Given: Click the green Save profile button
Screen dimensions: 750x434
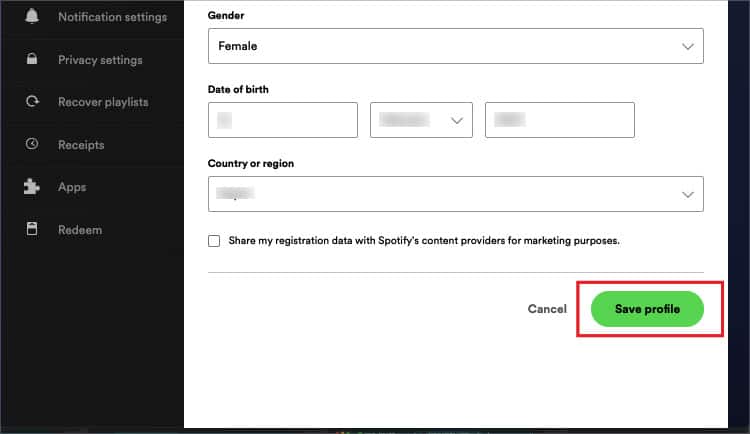Looking at the screenshot, I should [647, 309].
